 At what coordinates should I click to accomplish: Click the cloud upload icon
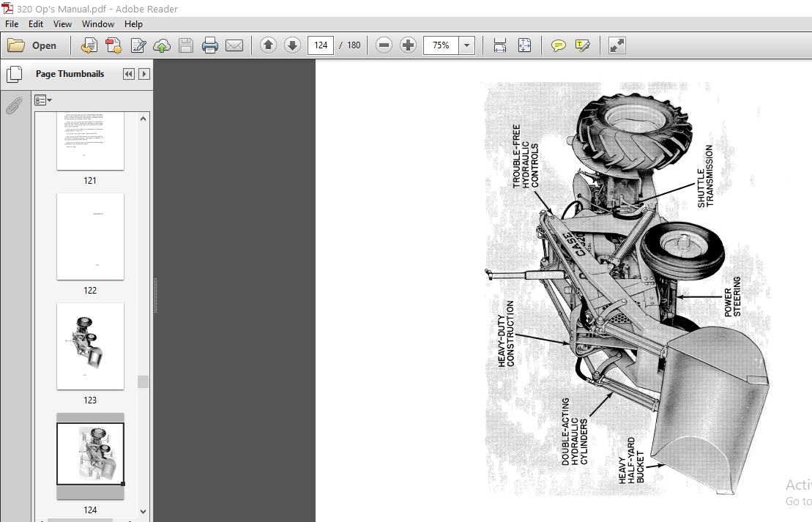(162, 45)
